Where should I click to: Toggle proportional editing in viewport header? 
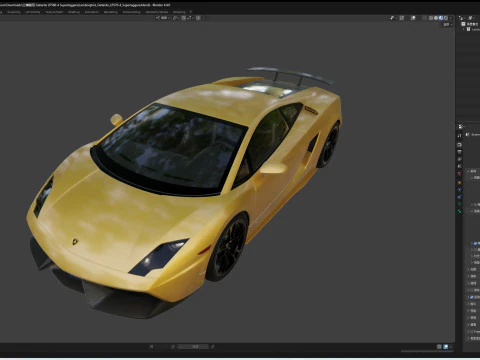click(x=198, y=18)
